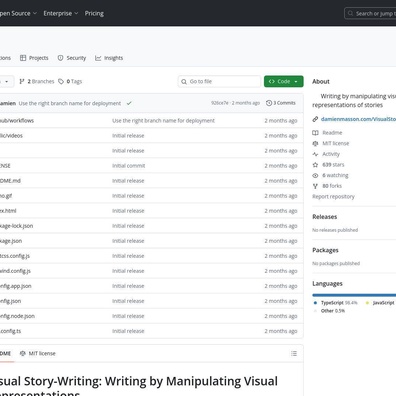Open the 3 Commits history

point(281,103)
